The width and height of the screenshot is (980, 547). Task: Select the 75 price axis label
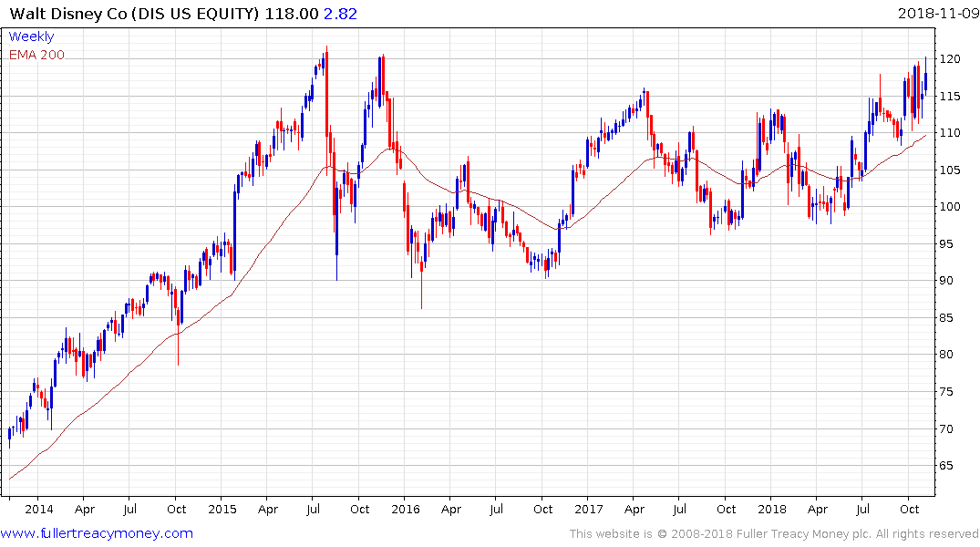coord(946,391)
